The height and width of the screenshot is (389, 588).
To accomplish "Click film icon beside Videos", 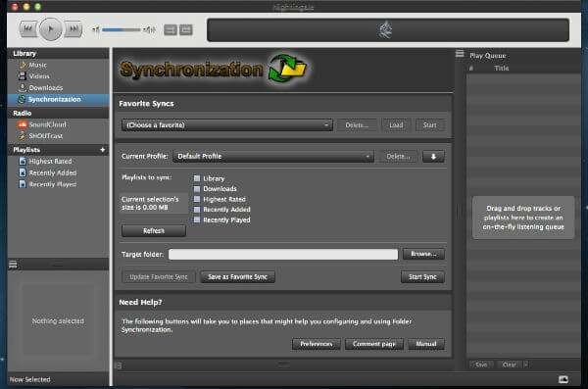I will [x=23, y=76].
